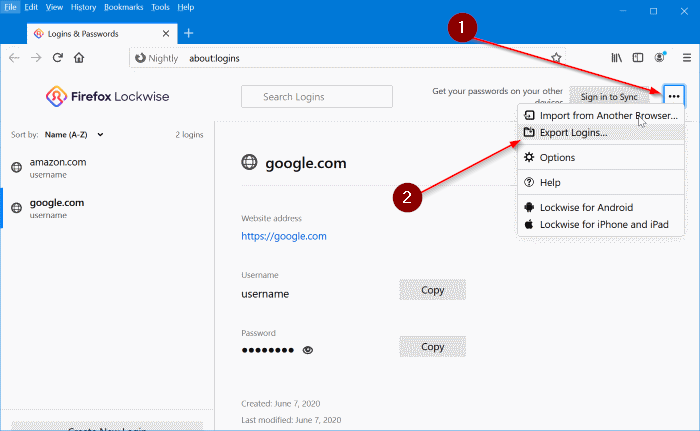700x431 pixels.
Task: Maximize the Firefox window
Action: [654, 11]
